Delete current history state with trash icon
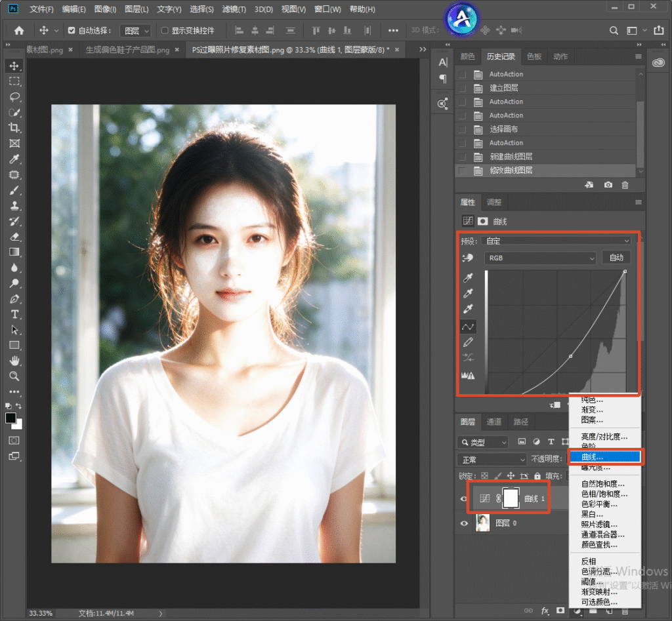The width and height of the screenshot is (672, 621). (625, 185)
